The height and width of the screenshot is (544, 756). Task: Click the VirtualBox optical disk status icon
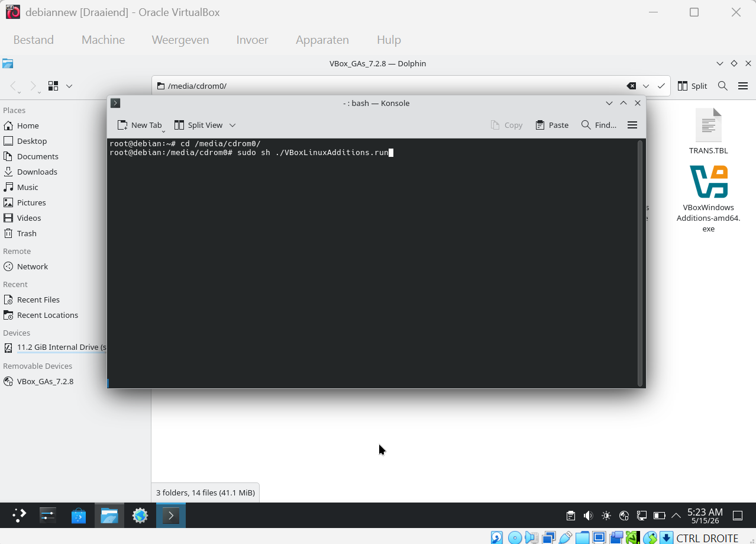click(x=515, y=537)
